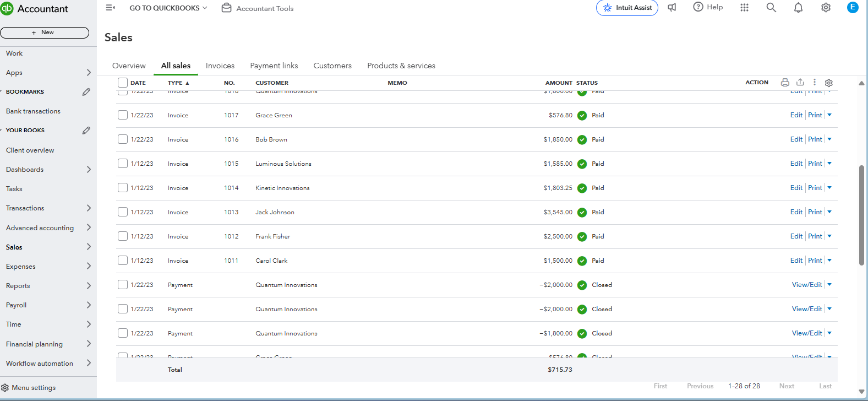868x401 pixels.
Task: Click Intuit Assist button
Action: [x=627, y=8]
